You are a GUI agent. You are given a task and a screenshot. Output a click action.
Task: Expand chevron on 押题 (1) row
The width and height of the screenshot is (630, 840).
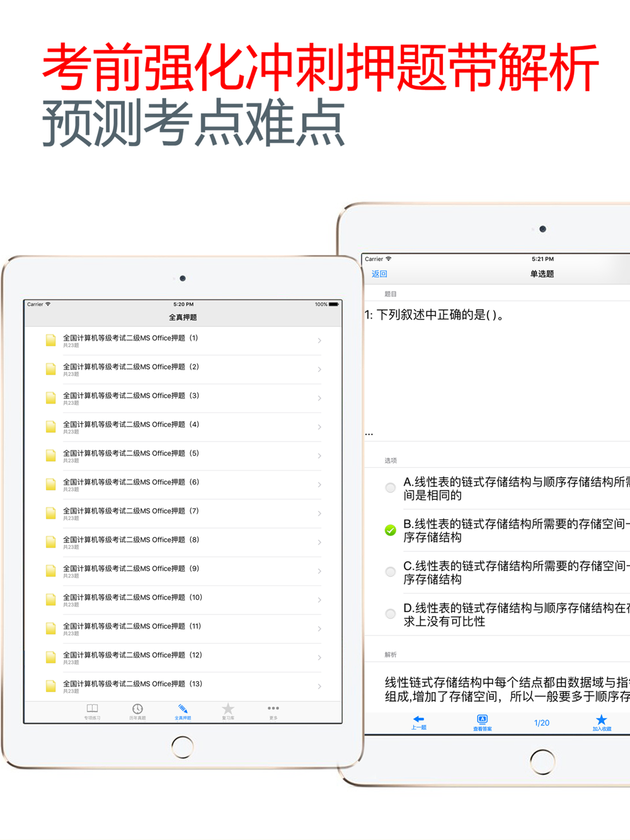pyautogui.click(x=319, y=341)
